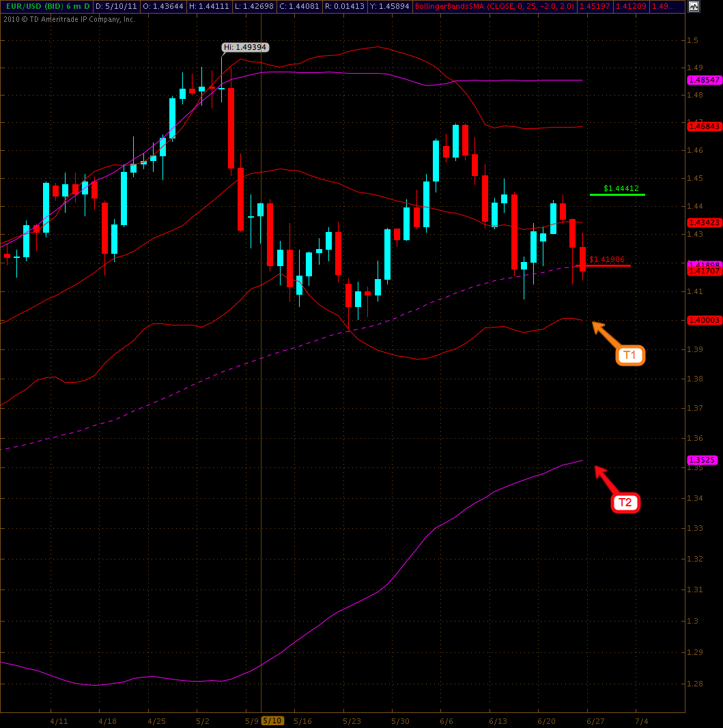Click the green $1.44412 price level line
The image size is (723, 728).
(x=617, y=194)
